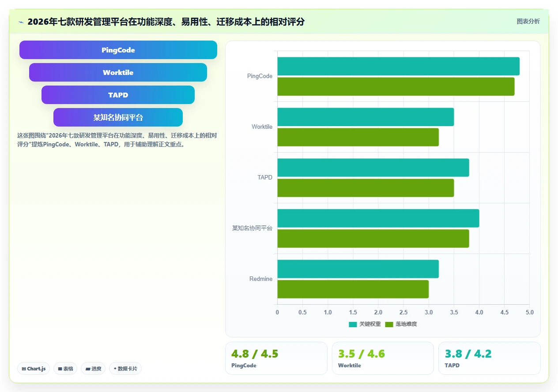Viewport: 558px width, 392px height.
Task: Open the 3.5 / 4.6 Worktile data card
Action: coord(383,358)
